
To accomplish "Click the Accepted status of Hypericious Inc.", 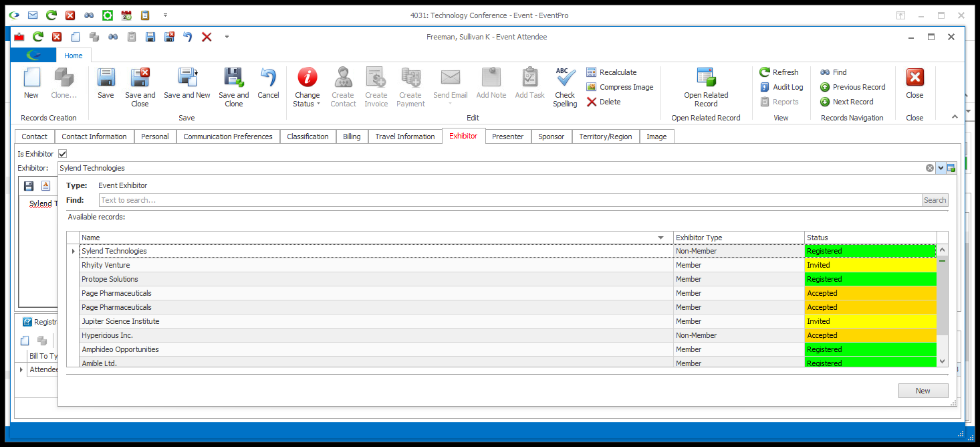I will (x=870, y=335).
